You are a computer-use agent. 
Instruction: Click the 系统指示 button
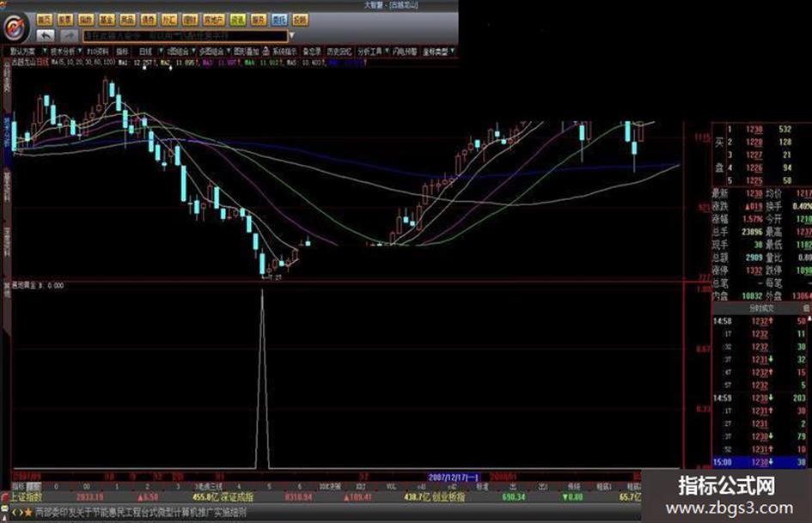tap(284, 52)
